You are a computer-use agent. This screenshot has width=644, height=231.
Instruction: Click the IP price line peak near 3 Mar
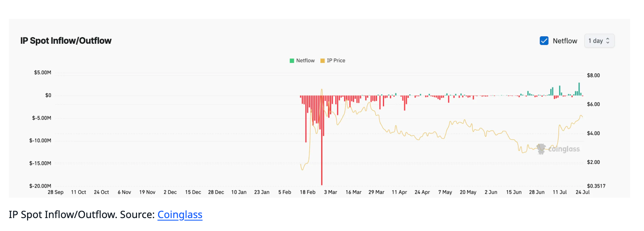(x=322, y=90)
